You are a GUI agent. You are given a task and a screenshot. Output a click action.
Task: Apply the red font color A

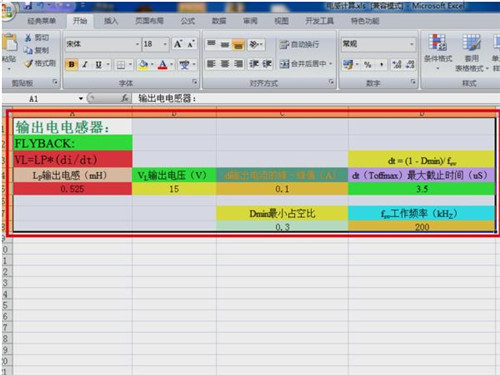point(162,64)
